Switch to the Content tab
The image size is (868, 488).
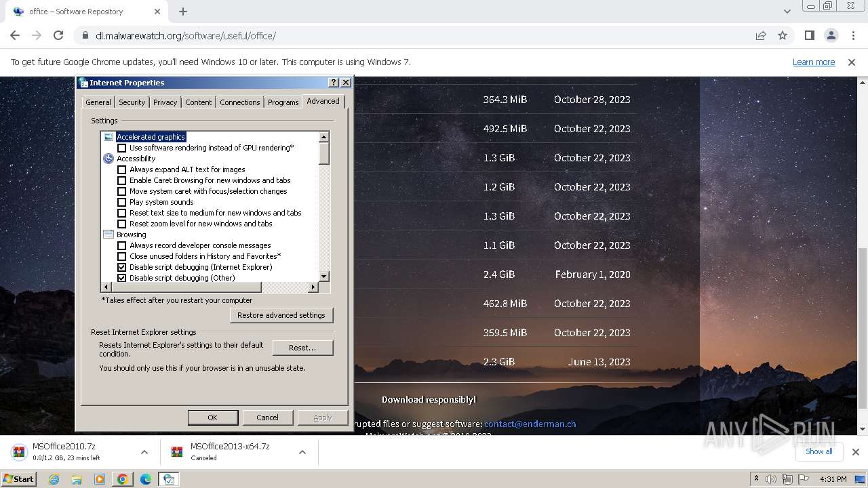pyautogui.click(x=199, y=102)
